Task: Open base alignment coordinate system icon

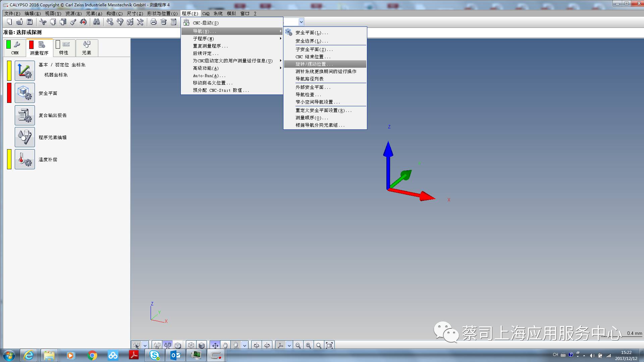Action: [x=25, y=71]
